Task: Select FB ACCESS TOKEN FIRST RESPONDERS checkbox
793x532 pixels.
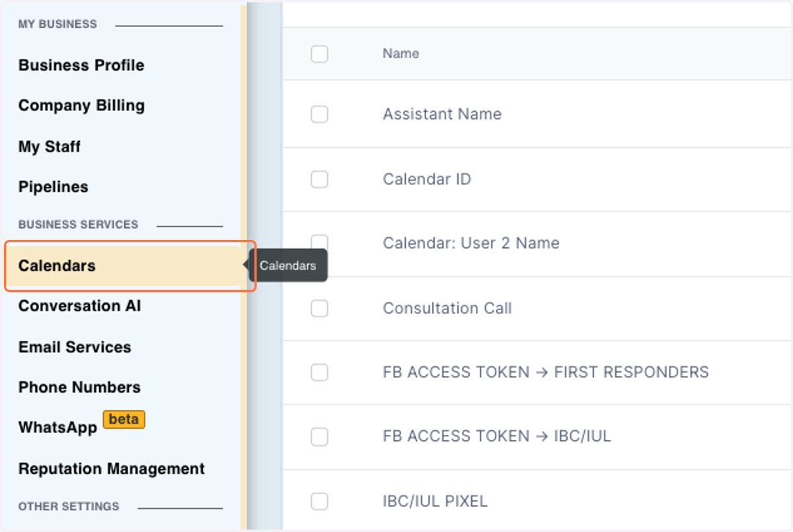Action: coord(319,373)
